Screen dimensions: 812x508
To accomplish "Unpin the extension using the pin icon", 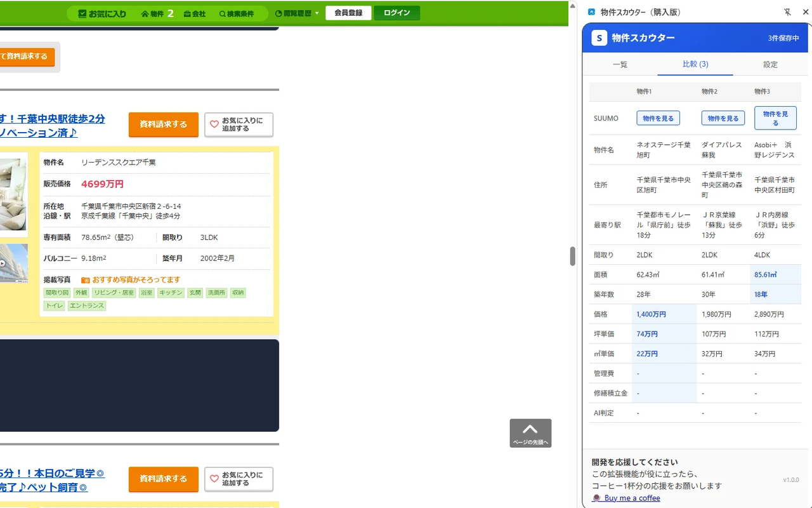I will click(x=787, y=11).
